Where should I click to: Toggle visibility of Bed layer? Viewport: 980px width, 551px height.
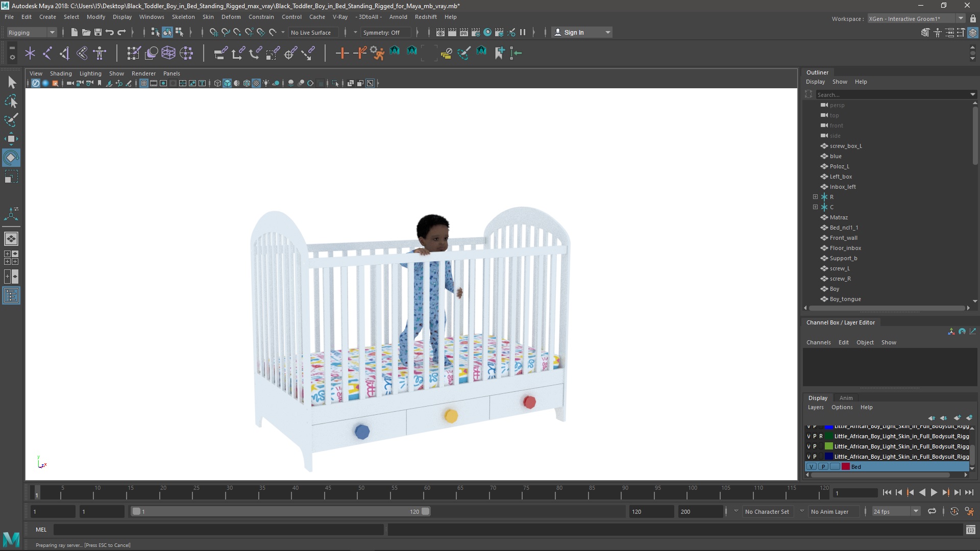click(811, 466)
